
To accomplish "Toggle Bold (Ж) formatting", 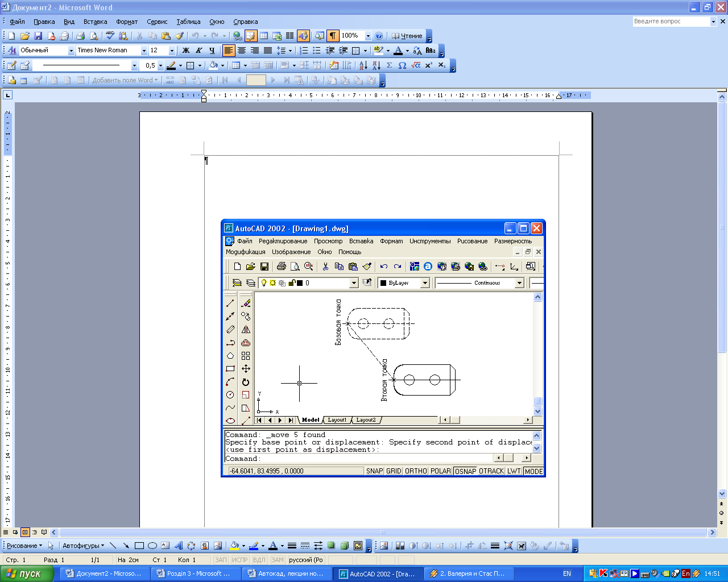I will pyautogui.click(x=185, y=51).
